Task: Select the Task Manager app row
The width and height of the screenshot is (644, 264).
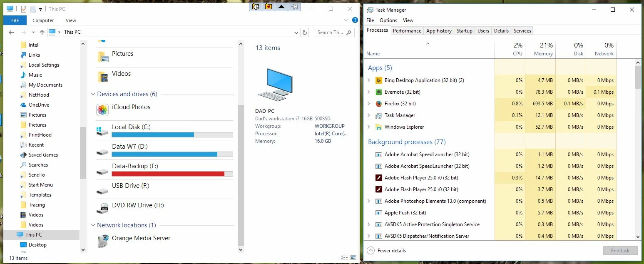Action: pyautogui.click(x=430, y=115)
